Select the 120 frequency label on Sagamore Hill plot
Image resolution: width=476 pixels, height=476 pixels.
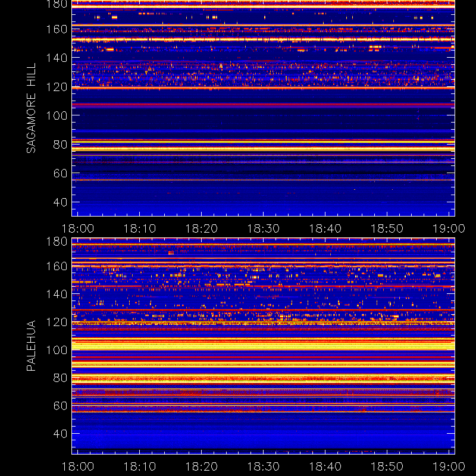pos(57,87)
